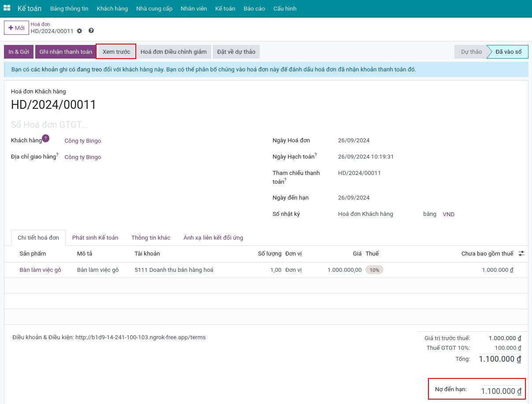Click the price cell 1.000.000,00
The width and height of the screenshot is (532, 404).
point(345,270)
